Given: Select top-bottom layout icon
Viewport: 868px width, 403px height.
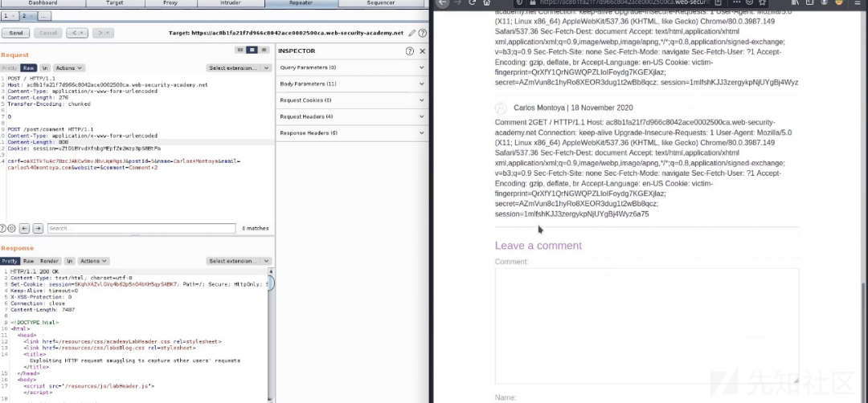Looking at the screenshot, I should [x=252, y=50].
